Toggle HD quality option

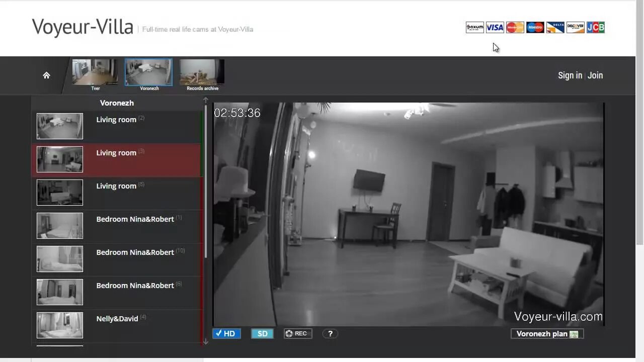(226, 333)
